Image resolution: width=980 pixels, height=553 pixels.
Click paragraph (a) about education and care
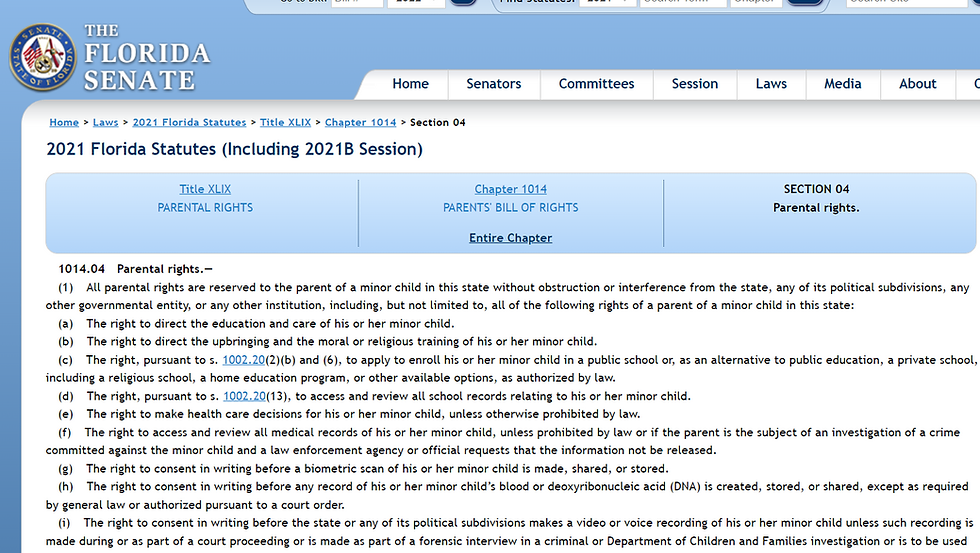click(x=256, y=324)
